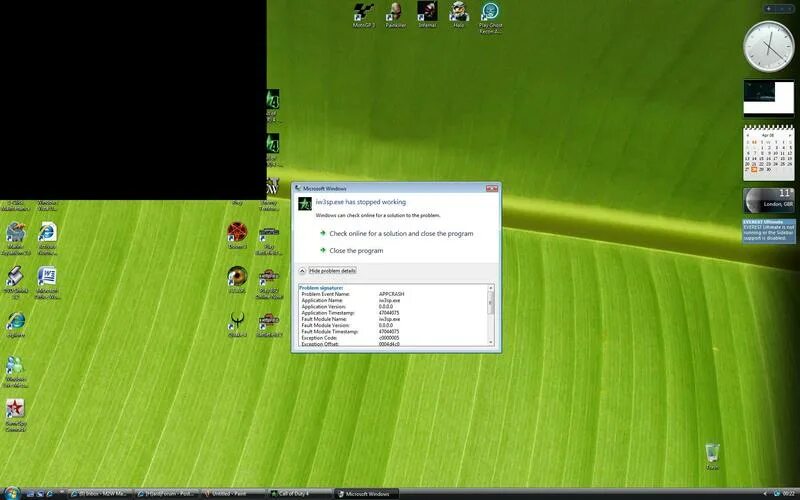Collapse with Hide problem details

click(x=327, y=271)
